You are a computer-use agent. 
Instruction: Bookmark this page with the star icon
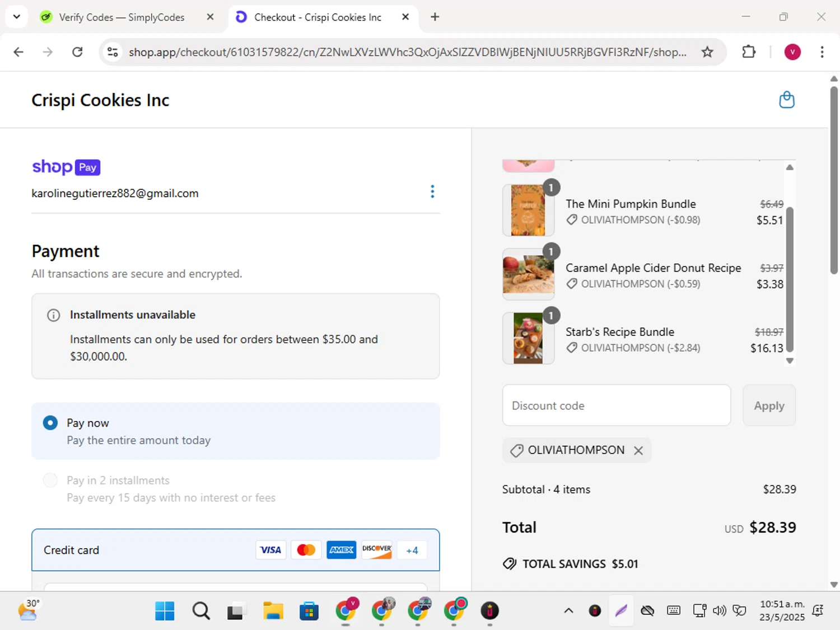(x=707, y=52)
